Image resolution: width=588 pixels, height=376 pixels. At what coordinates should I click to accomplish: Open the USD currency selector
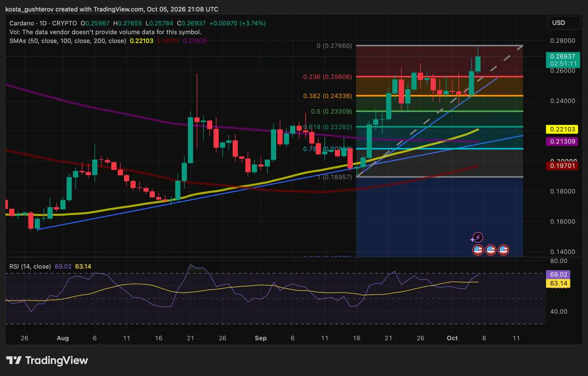[x=563, y=23]
